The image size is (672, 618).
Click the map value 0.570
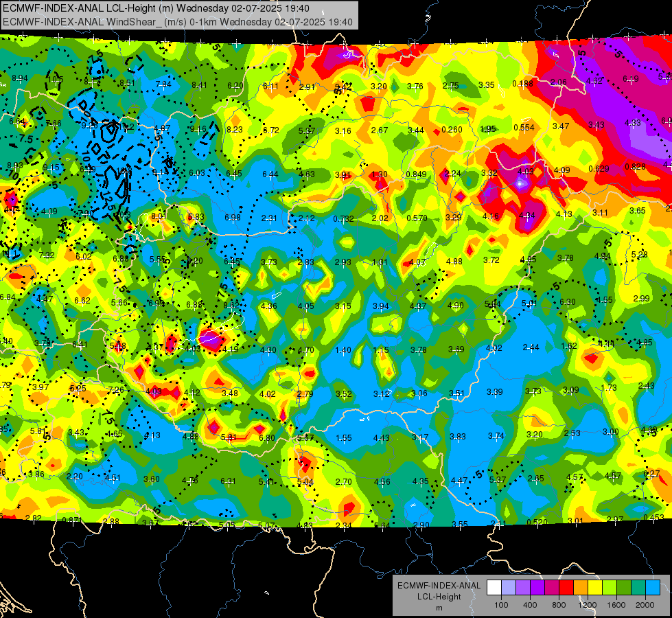tap(417, 218)
